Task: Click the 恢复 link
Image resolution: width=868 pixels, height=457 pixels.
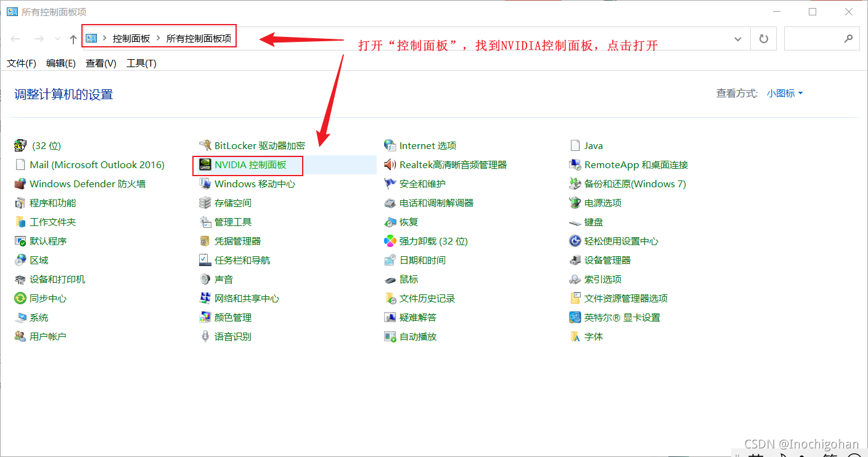Action: [409, 222]
